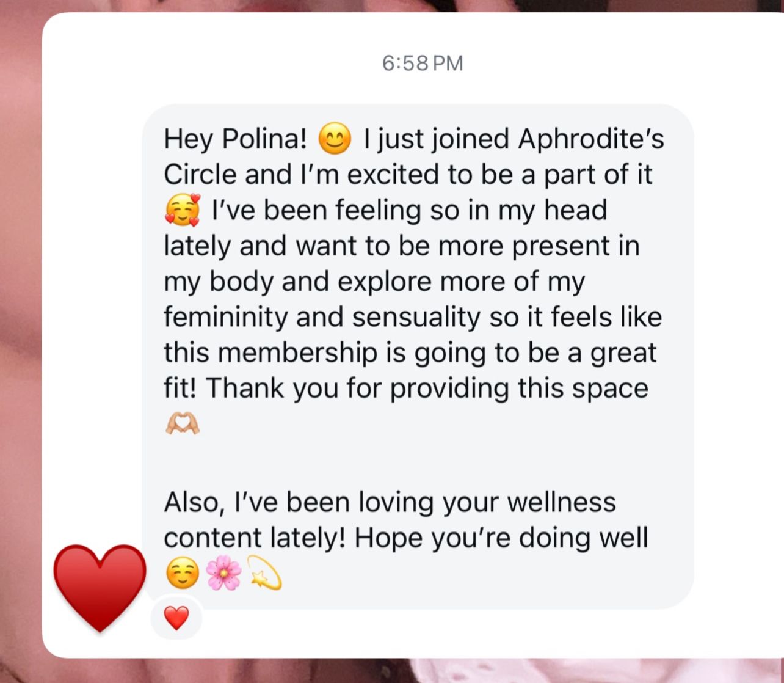Click the name 'Polina' in the greeting
This screenshot has height=683, width=784.
coord(264,139)
